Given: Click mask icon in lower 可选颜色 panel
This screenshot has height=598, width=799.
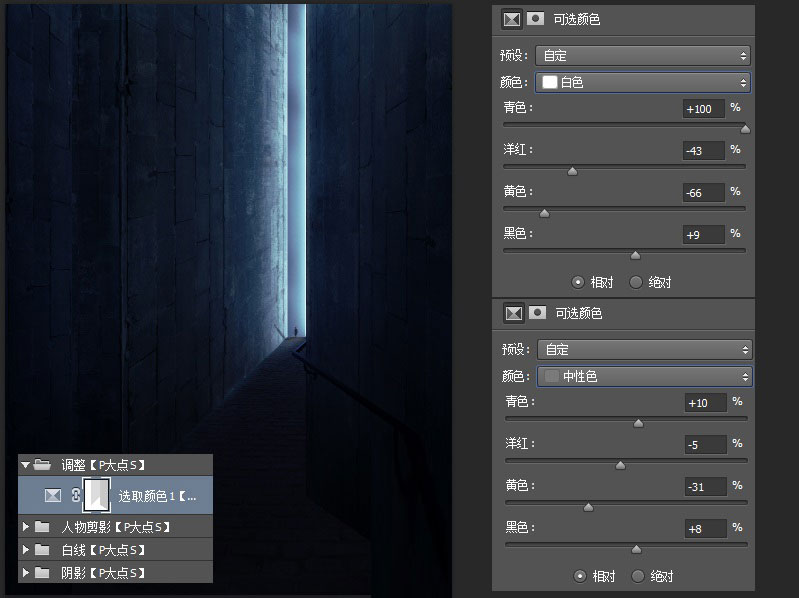Looking at the screenshot, I should click(537, 312).
